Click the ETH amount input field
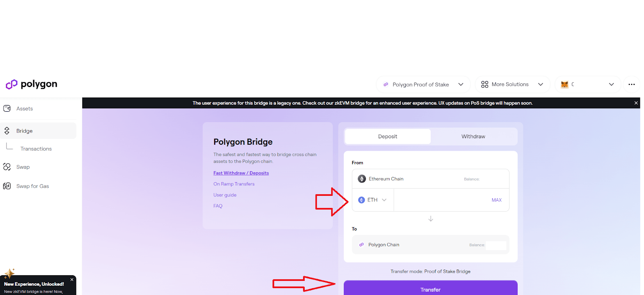 tap(441, 200)
